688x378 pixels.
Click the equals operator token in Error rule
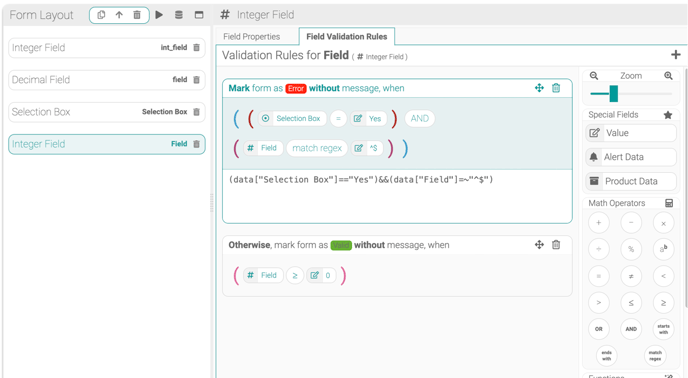pos(338,119)
